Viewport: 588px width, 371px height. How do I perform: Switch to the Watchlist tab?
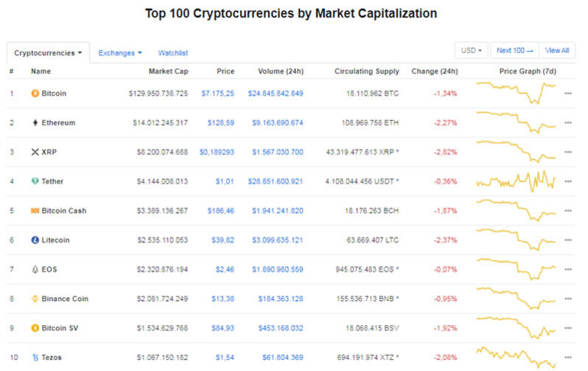coord(173,53)
